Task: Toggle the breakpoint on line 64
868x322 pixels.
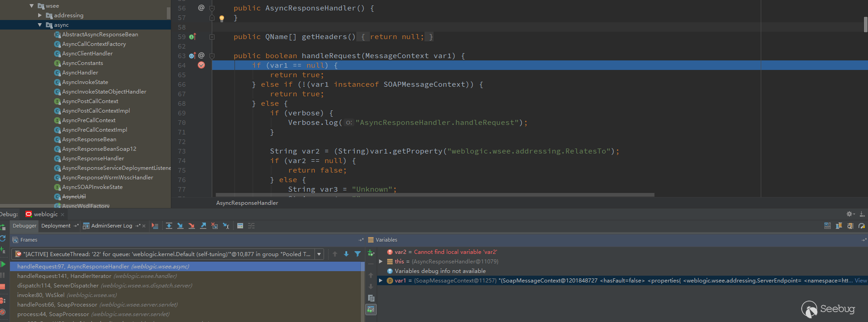Action: (x=201, y=65)
